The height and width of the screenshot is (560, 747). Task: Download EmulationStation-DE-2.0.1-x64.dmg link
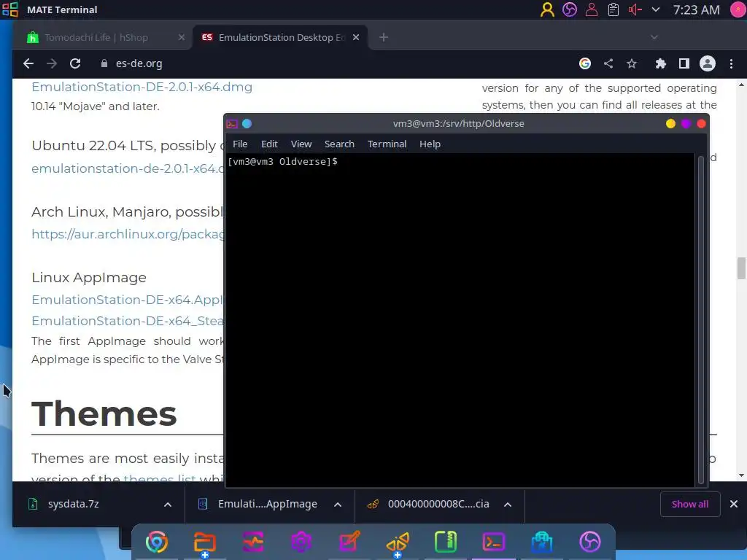pos(142,87)
